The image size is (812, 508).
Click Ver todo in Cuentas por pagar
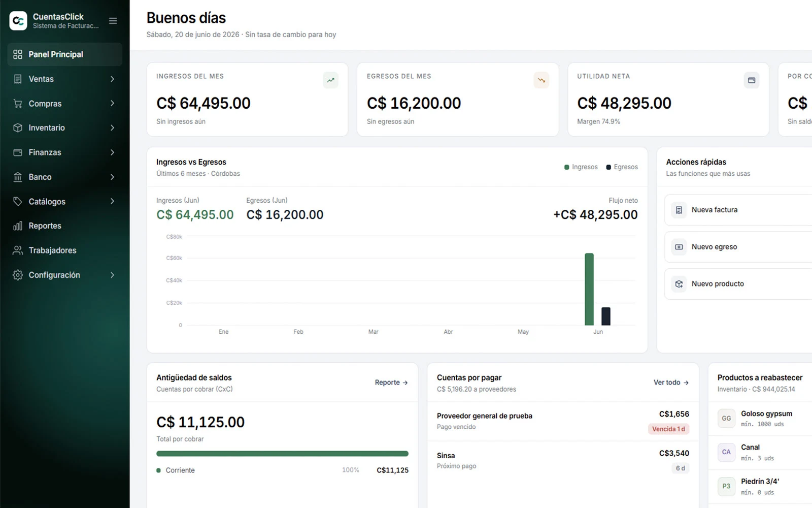671,383
